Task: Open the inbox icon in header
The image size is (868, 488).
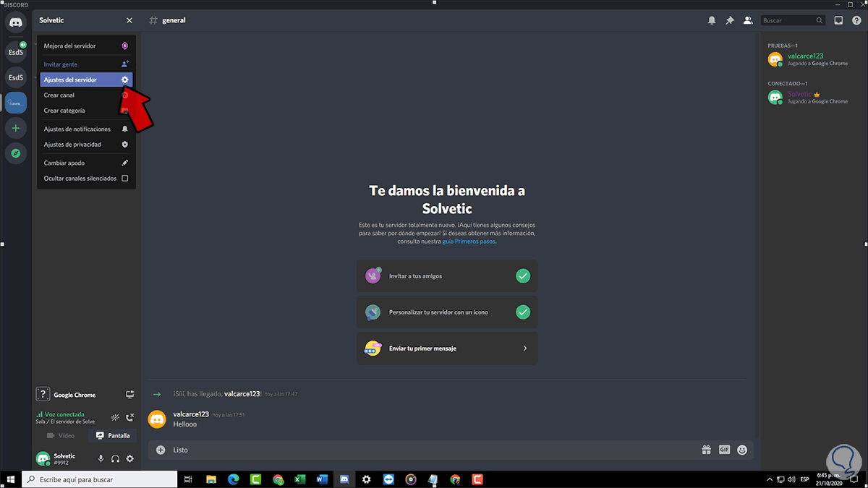Action: [x=838, y=20]
